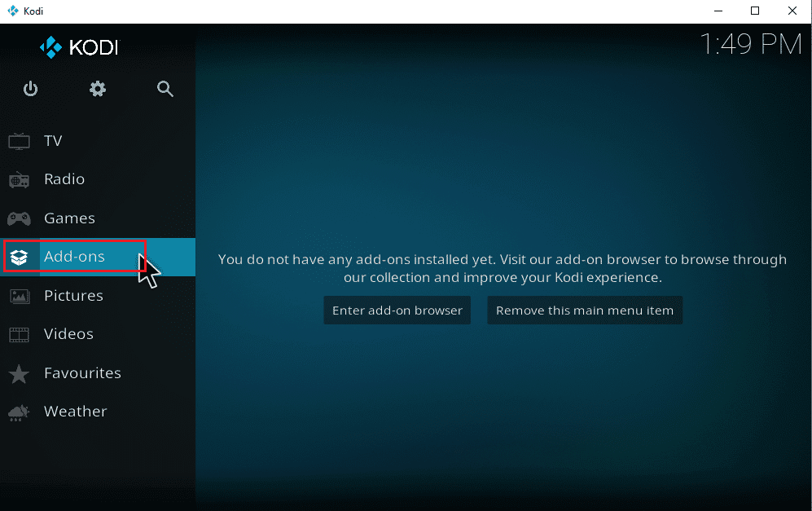Click the Games controller icon
812x511 pixels.
coord(20,218)
